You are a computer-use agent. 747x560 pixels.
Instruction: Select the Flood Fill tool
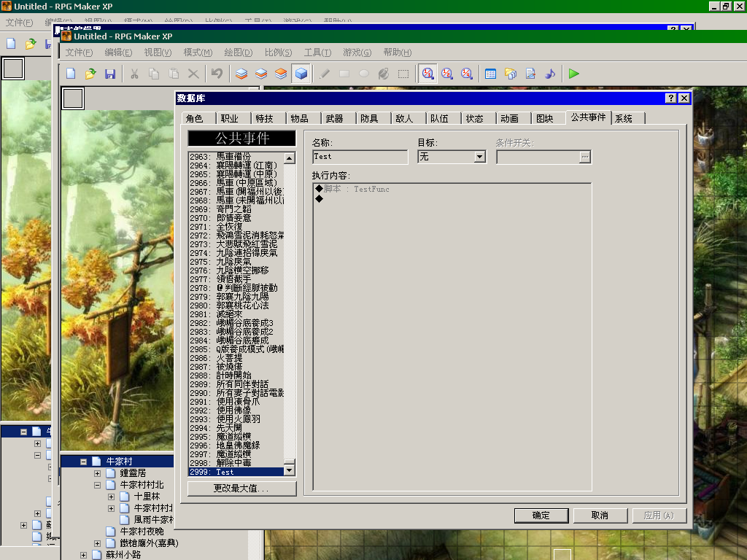pyautogui.click(x=384, y=74)
